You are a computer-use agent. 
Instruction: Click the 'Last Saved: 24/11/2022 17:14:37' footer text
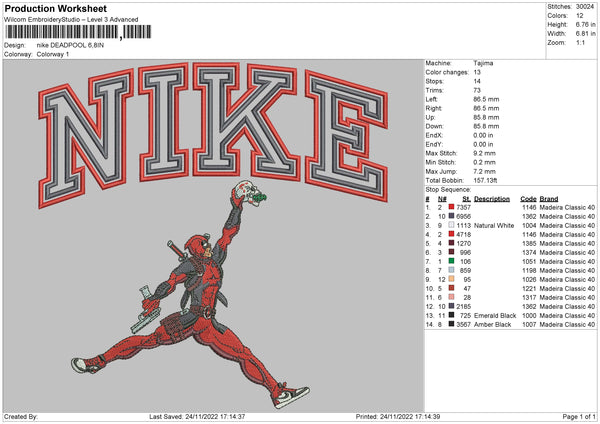point(197,416)
